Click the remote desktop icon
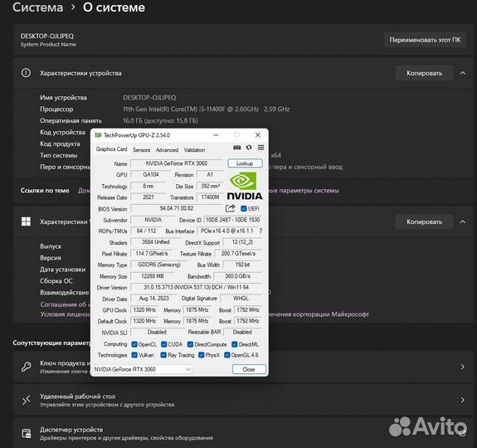The height and width of the screenshot is (448, 477). pyautogui.click(x=27, y=400)
